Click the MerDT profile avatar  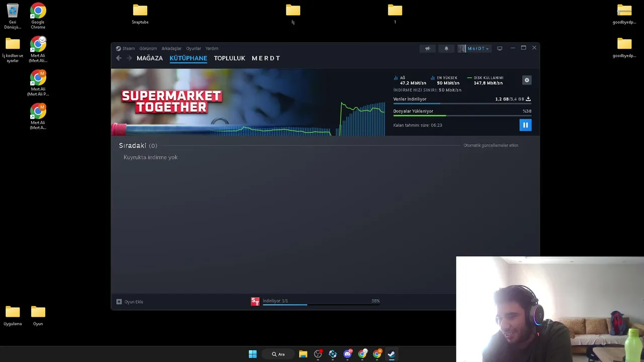tap(462, 48)
